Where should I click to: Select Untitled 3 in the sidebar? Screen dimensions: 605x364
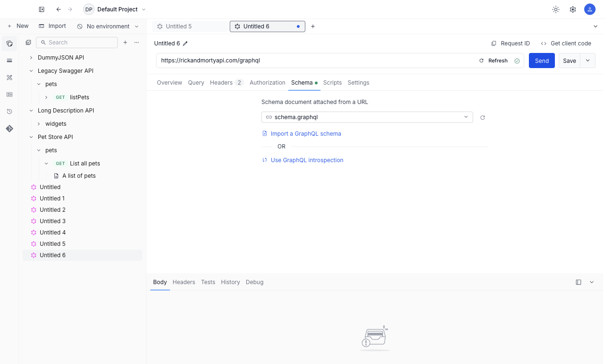[52, 221]
